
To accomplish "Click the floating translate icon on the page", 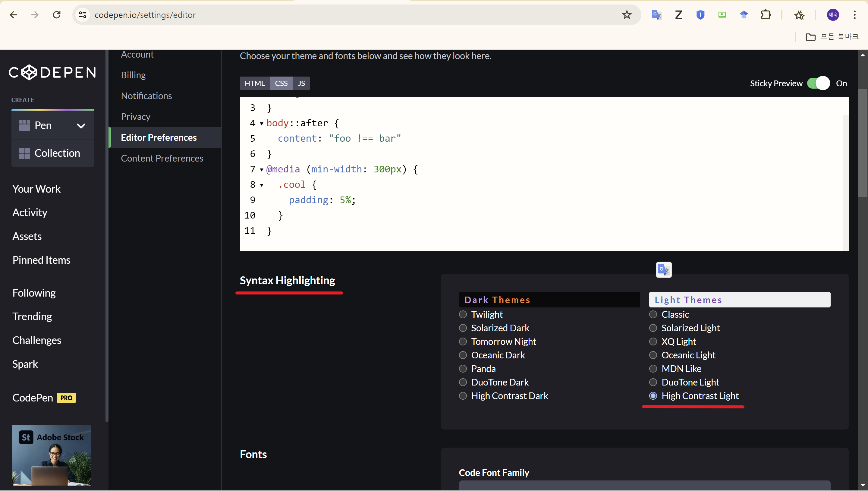I will pos(663,269).
